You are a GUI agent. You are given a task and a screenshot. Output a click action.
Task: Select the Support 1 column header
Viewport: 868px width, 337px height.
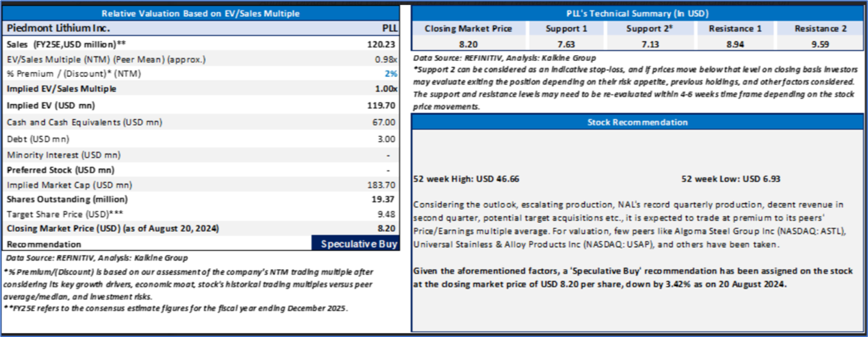tap(566, 29)
